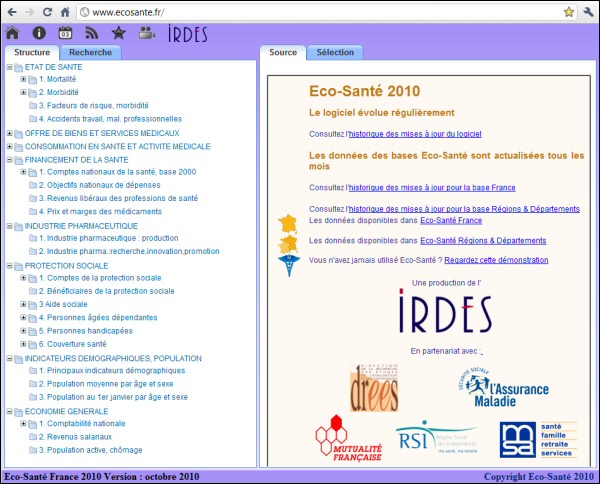Select 2. Objectifs nationaux de dépenses
Screen dimensions: 600x484
coord(99,185)
